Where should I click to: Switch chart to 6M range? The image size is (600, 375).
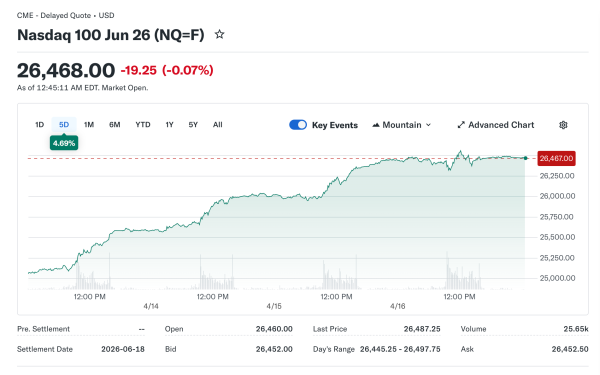point(114,124)
